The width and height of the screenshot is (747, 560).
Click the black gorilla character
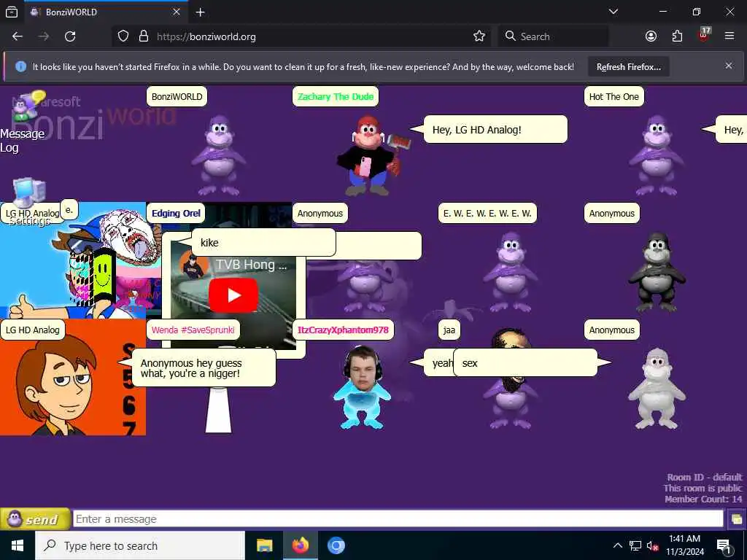point(657,272)
